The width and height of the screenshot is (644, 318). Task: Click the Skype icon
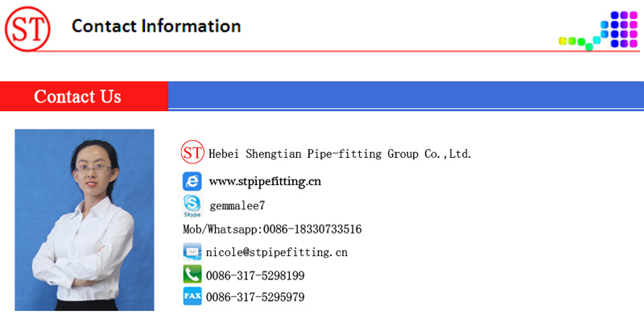(x=192, y=206)
